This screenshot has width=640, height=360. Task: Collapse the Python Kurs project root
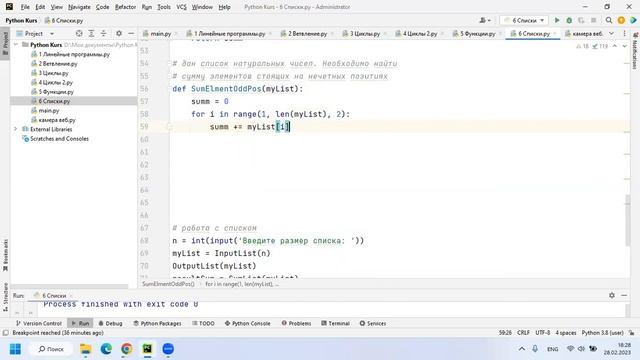click(x=16, y=44)
